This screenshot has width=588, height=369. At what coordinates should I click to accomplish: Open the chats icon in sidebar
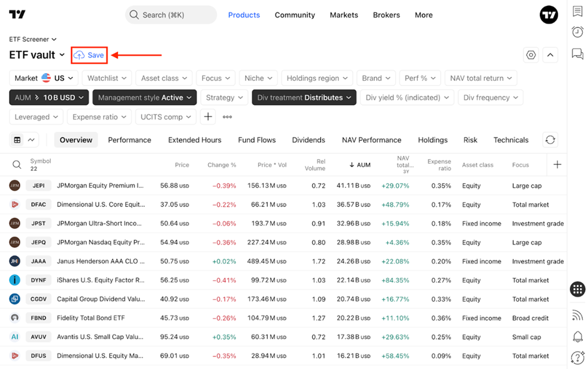(578, 53)
